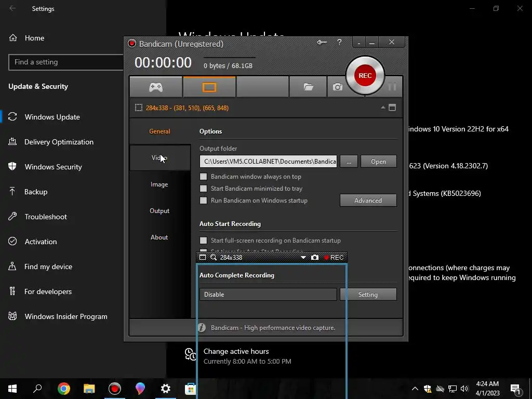Open taskbar search magnifier
This screenshot has height=399, width=532.
click(x=37, y=389)
